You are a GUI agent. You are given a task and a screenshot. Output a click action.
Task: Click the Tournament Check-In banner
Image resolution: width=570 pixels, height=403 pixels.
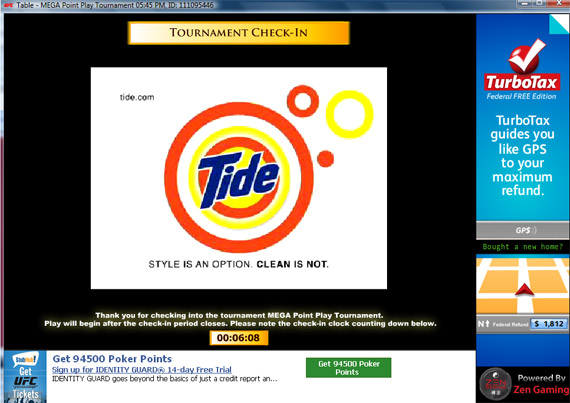(238, 33)
